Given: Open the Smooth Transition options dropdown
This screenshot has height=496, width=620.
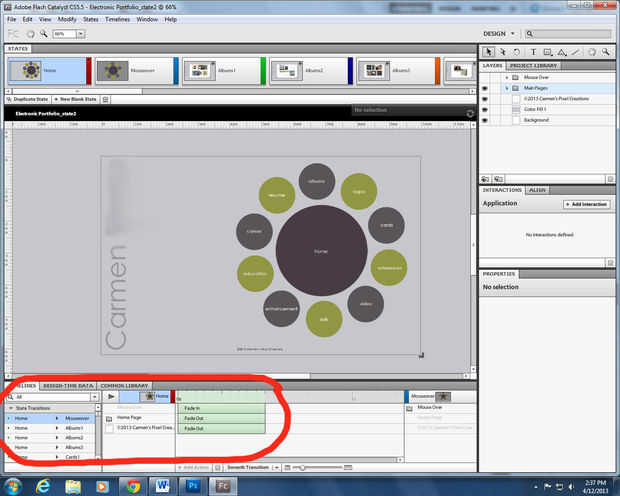Looking at the screenshot, I should coord(276,468).
